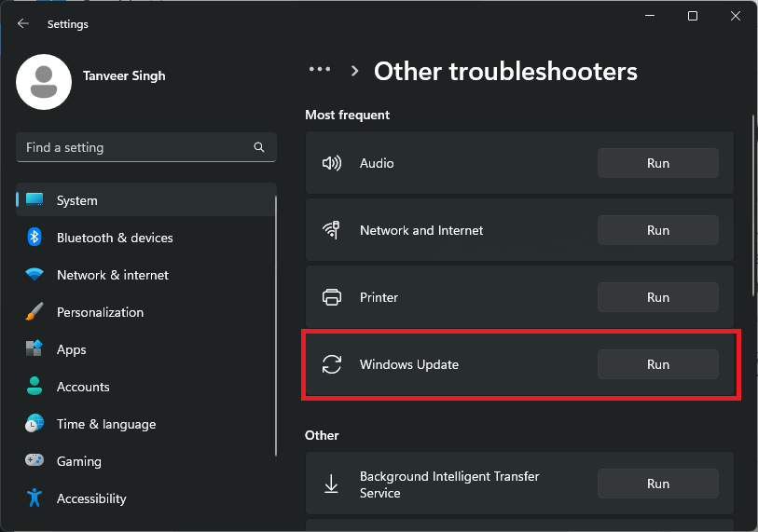Click the Other section heading
758x532 pixels.
pyautogui.click(x=322, y=435)
